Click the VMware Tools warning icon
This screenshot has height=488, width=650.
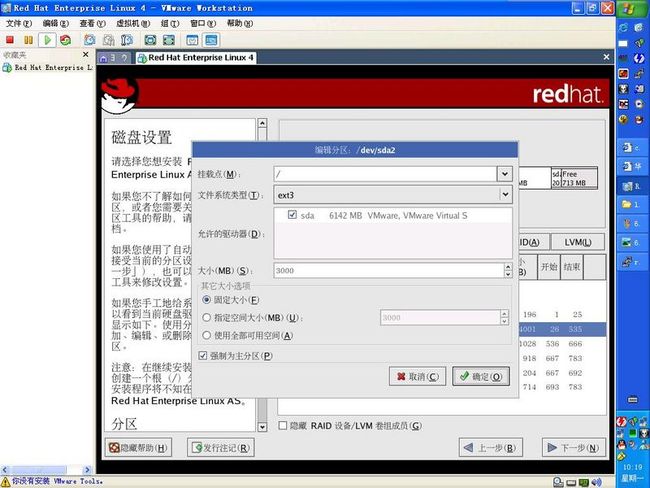pos(5,482)
